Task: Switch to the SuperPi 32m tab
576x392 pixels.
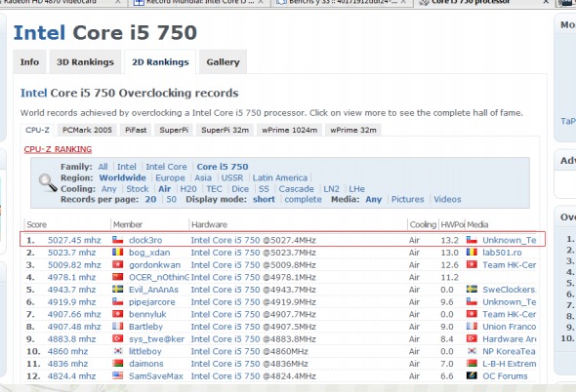Action: (x=225, y=130)
